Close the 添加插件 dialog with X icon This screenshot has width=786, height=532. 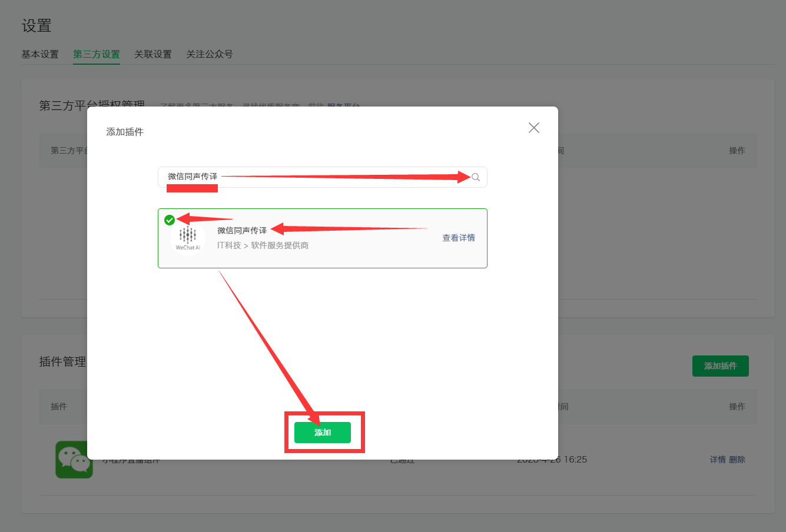534,128
